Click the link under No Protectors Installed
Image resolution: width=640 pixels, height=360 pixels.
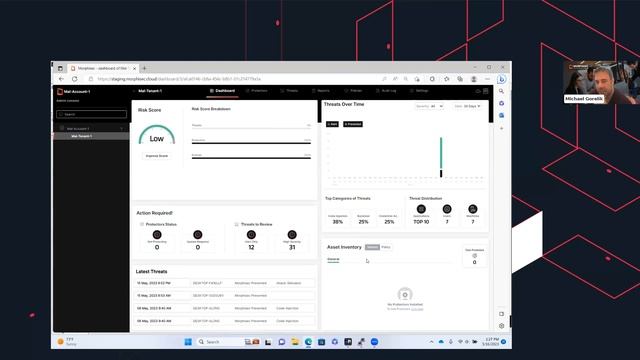coord(417,309)
